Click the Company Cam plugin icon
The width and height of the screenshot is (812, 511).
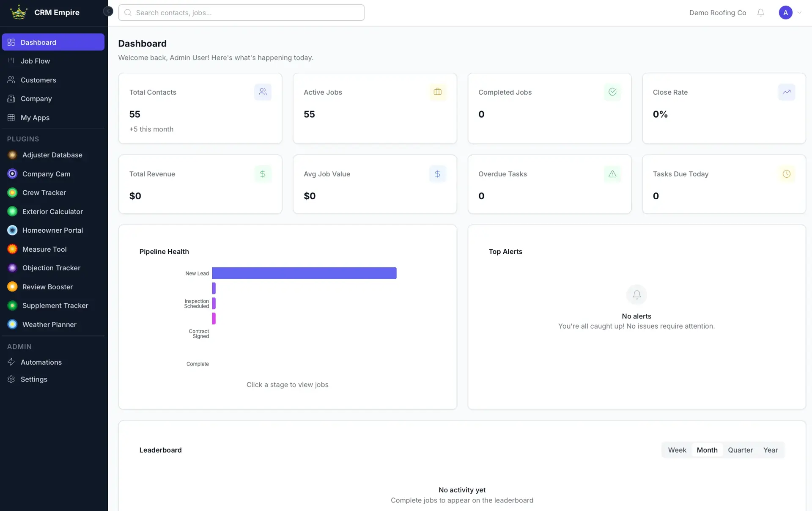point(12,174)
